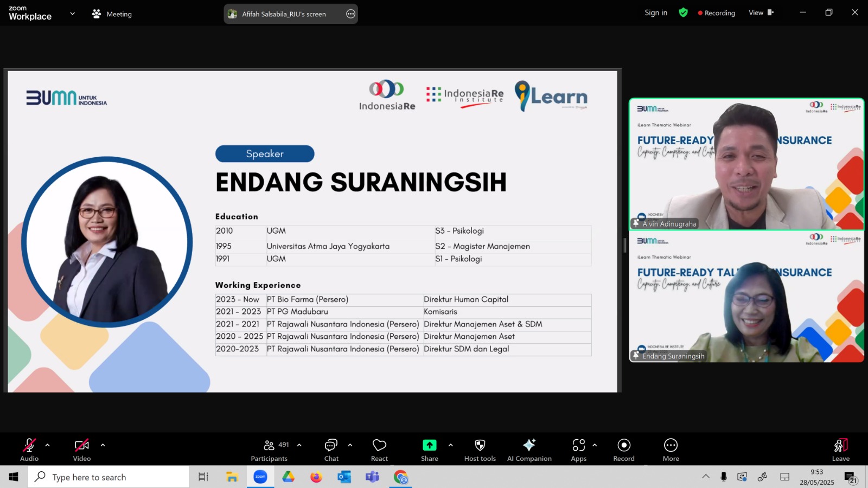Click the green Share screen button

coord(429,450)
